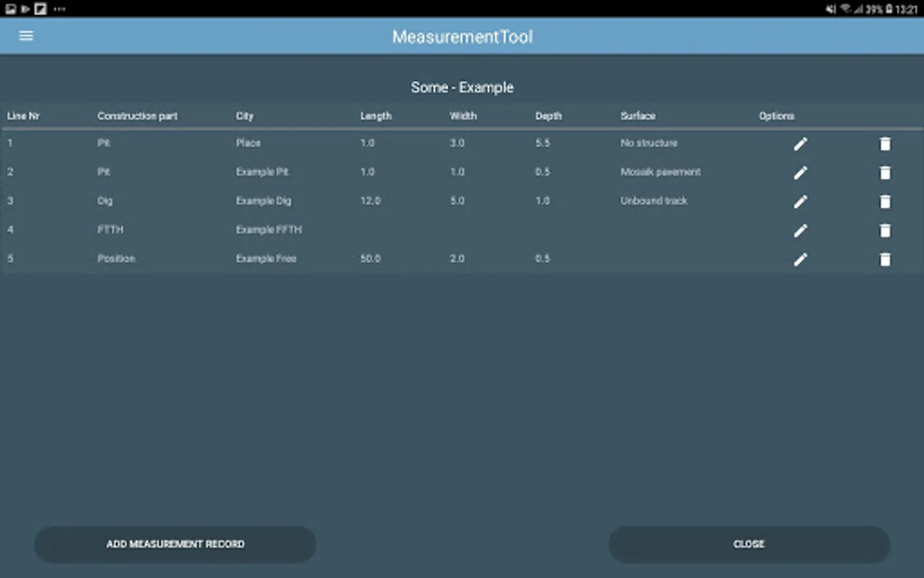Delete the Example Pit record
The height and width of the screenshot is (578, 924).
(x=885, y=173)
